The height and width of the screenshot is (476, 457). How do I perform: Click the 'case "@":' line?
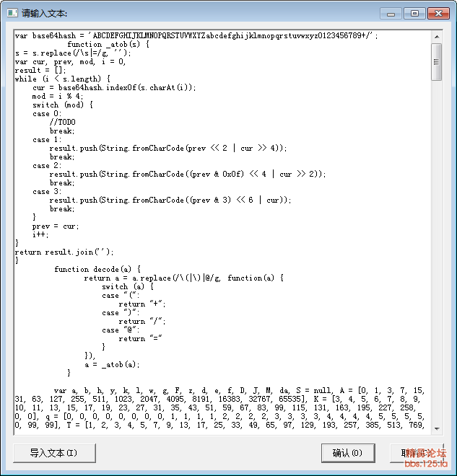pos(121,330)
